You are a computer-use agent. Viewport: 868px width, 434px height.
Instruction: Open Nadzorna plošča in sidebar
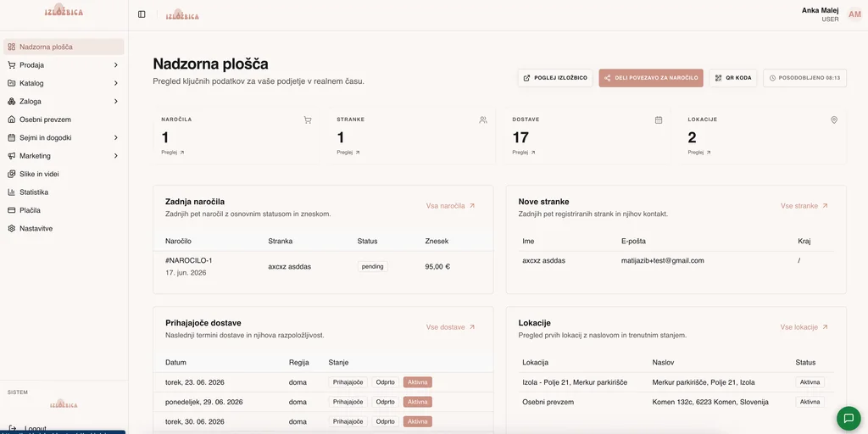[64, 47]
